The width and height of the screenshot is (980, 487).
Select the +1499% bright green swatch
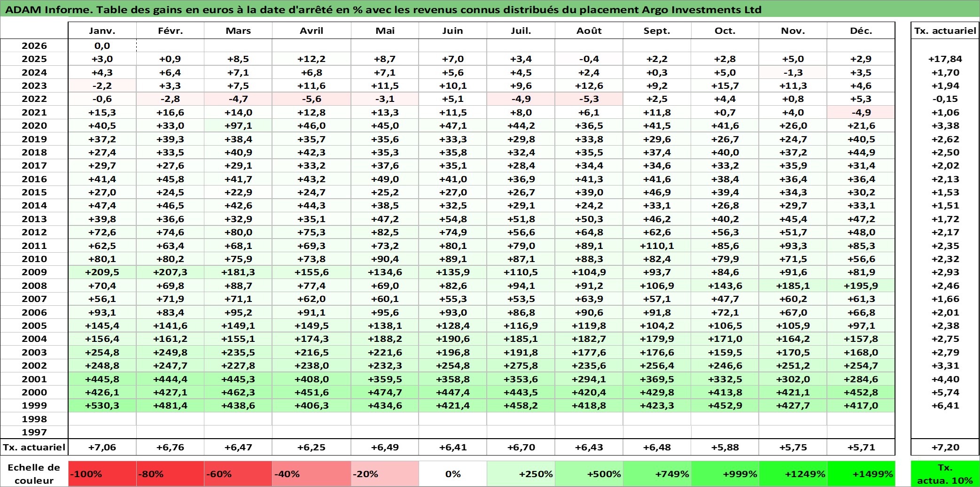point(861,474)
